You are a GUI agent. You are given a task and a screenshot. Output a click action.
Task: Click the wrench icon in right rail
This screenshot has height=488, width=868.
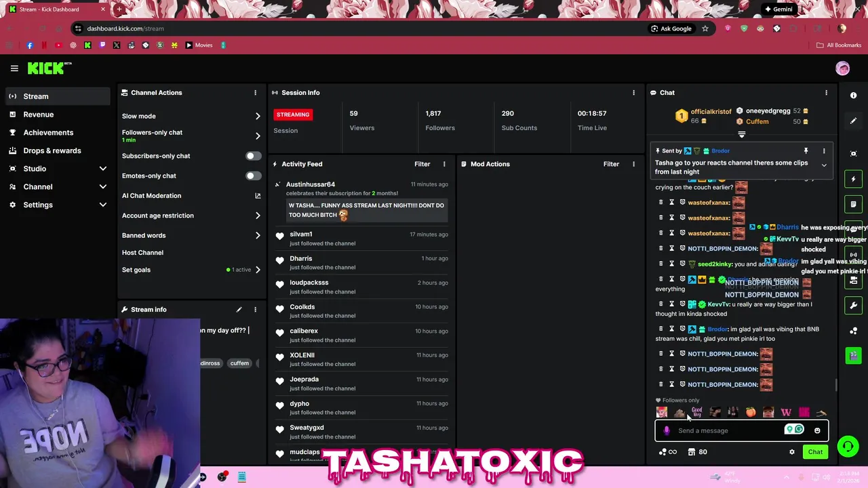point(854,305)
